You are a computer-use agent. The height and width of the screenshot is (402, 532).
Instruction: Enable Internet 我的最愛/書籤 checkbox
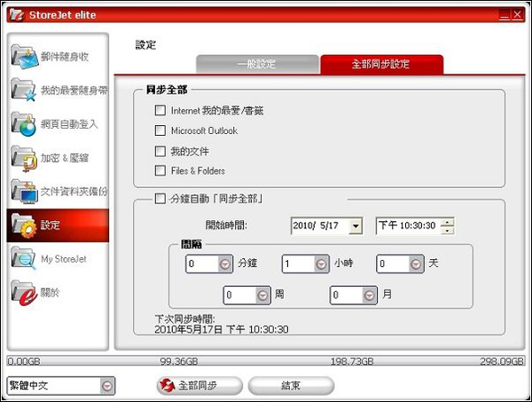[160, 111]
